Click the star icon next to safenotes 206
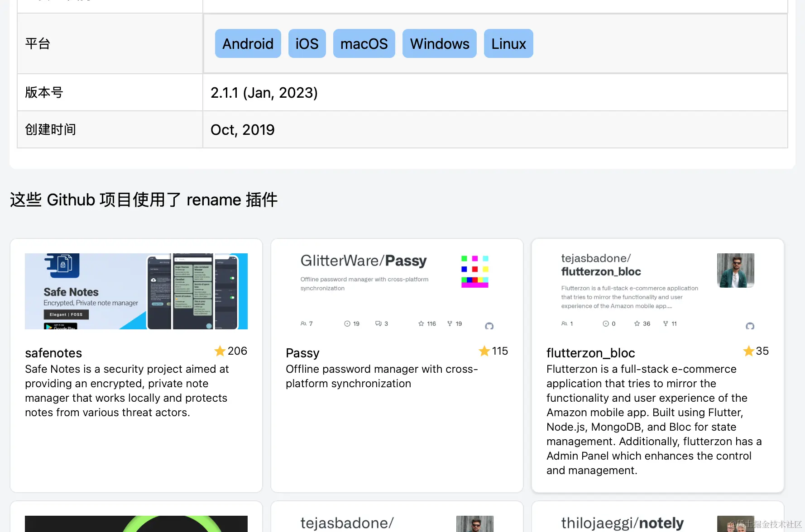This screenshot has height=532, width=805. tap(220, 351)
